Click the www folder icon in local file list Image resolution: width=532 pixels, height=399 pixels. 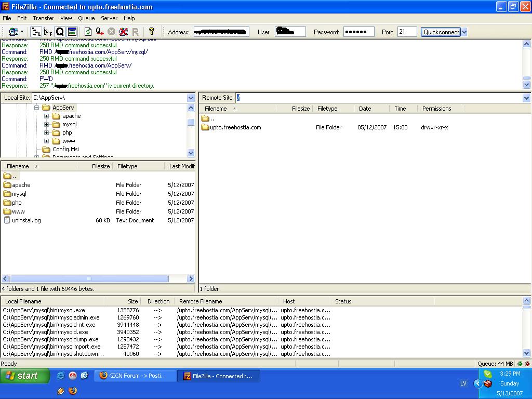click(x=7, y=211)
